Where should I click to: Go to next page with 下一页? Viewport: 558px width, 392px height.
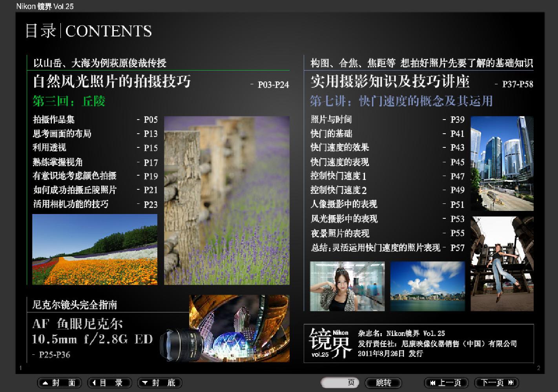point(496,383)
